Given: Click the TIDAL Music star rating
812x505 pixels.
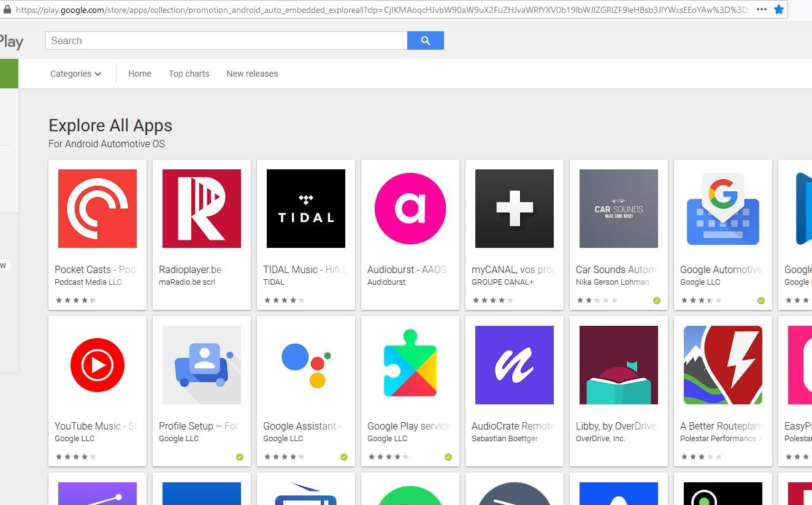Looking at the screenshot, I should pos(285,301).
